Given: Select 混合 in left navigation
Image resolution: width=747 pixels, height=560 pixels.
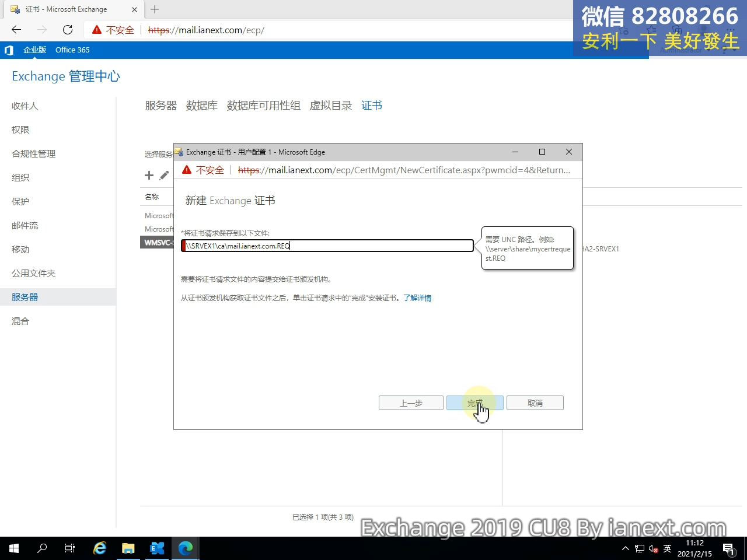Looking at the screenshot, I should 20,321.
